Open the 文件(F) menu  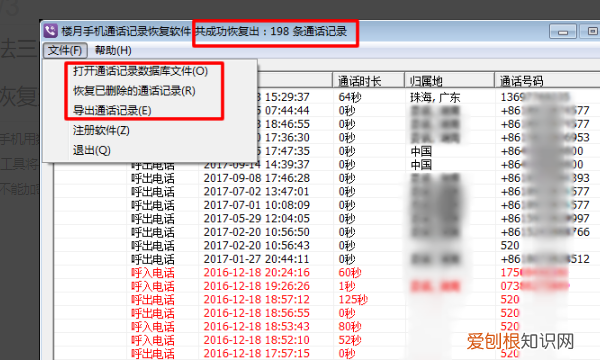click(65, 50)
